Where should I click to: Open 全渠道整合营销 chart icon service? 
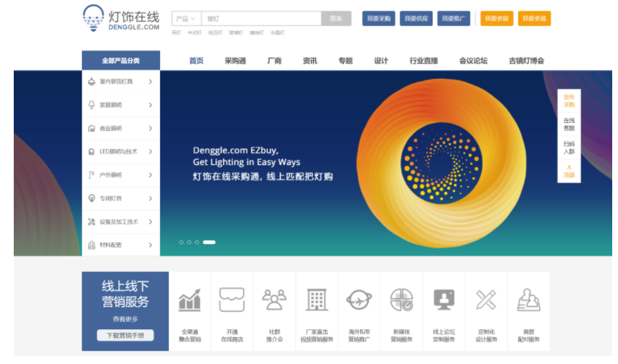click(190, 300)
